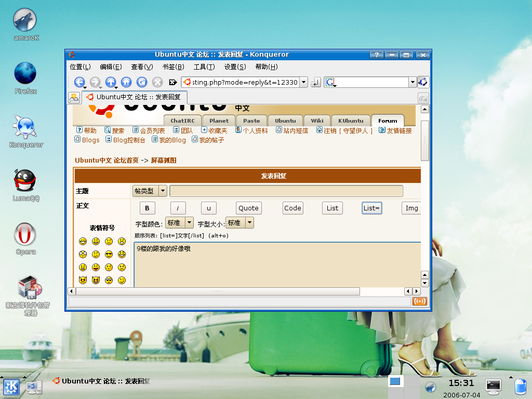This screenshot has width=532, height=399.
Task: Click the stop loading icon
Action: click(157, 82)
